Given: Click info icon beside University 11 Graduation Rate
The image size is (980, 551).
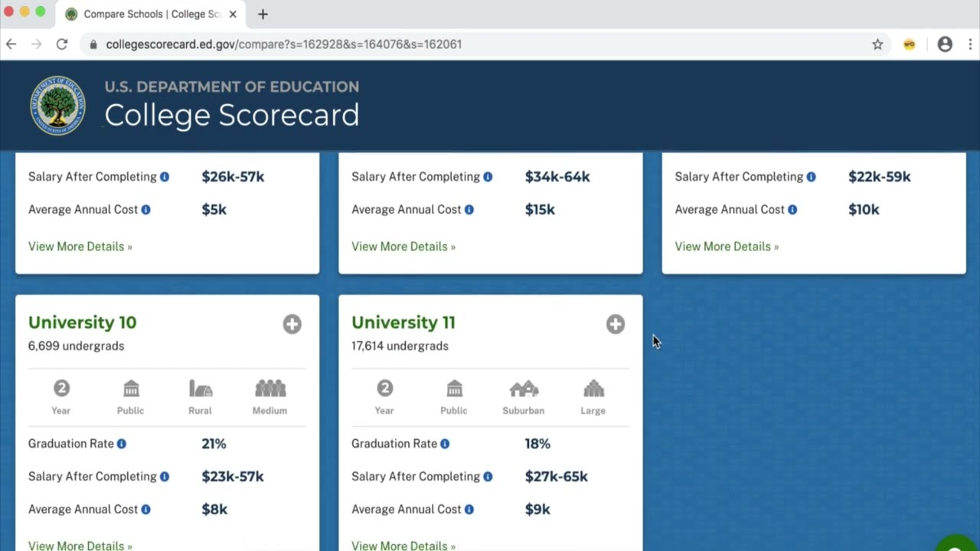Looking at the screenshot, I should [x=444, y=444].
